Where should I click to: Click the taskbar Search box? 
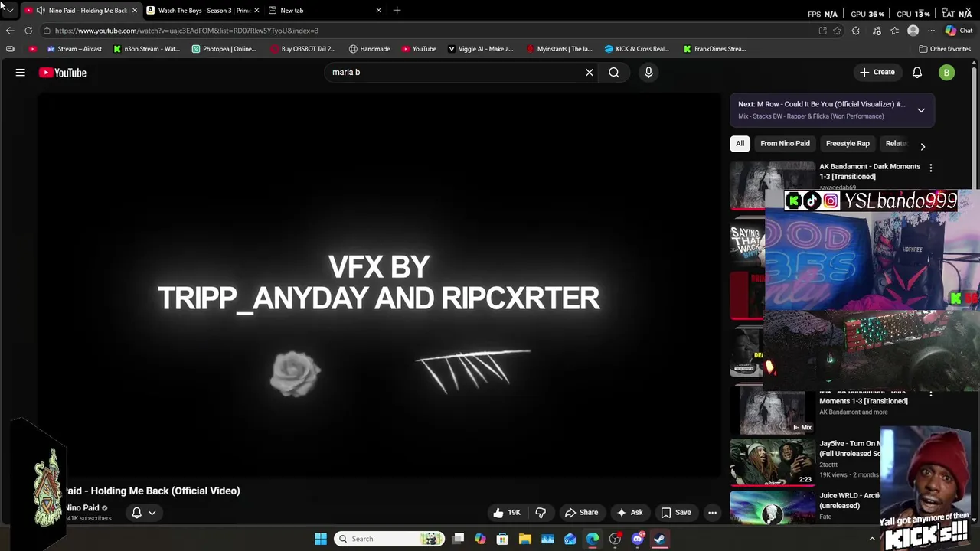[390, 539]
